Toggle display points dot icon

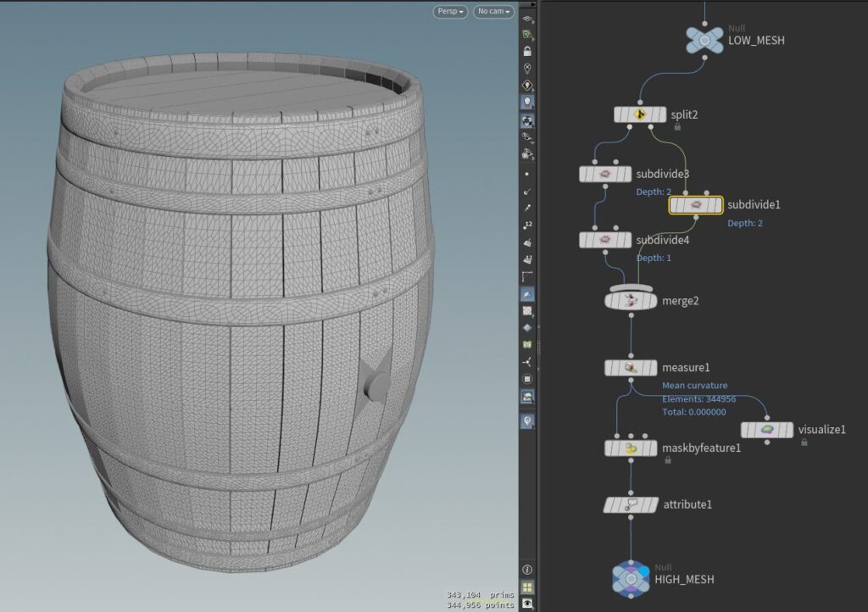click(x=527, y=174)
